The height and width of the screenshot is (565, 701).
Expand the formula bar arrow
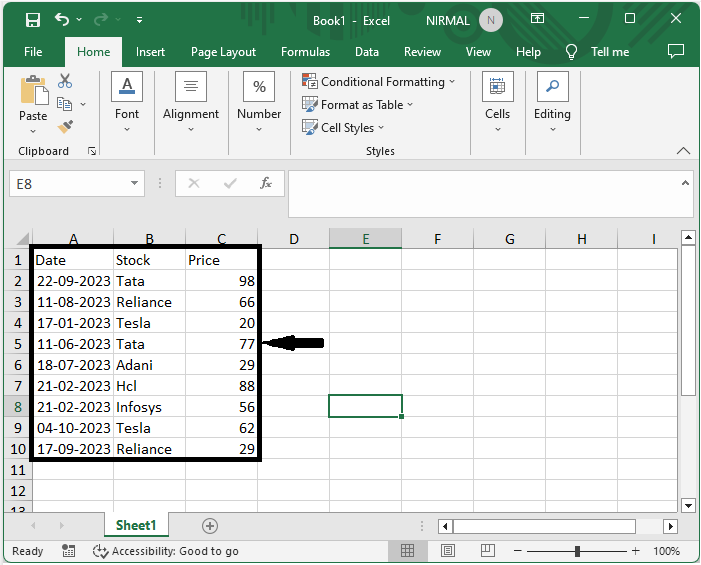[x=685, y=183]
